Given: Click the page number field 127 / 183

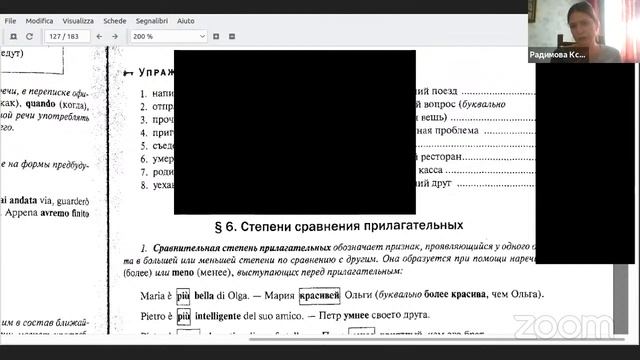Looking at the screenshot, I should pyautogui.click(x=67, y=36).
